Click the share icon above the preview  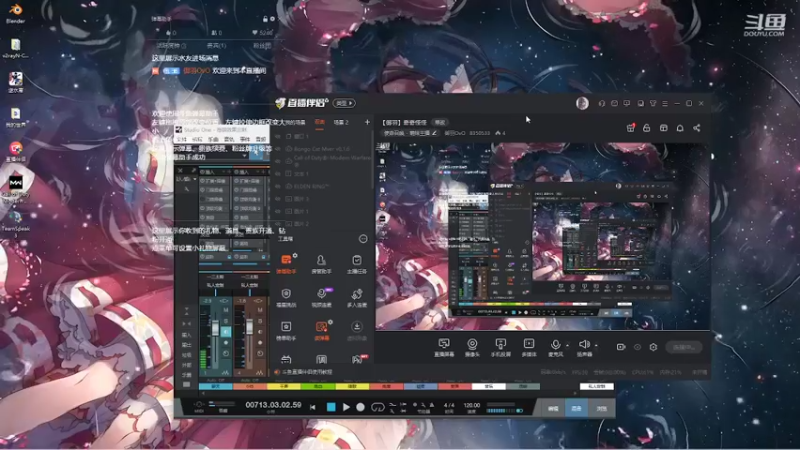696,128
